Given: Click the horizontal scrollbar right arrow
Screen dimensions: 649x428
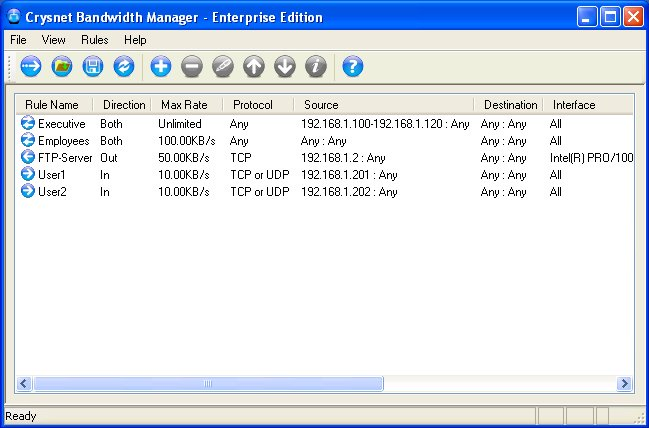Looking at the screenshot, I should click(x=624, y=384).
